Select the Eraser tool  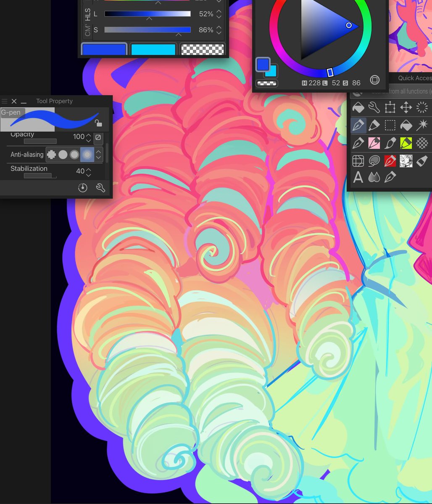point(423,160)
